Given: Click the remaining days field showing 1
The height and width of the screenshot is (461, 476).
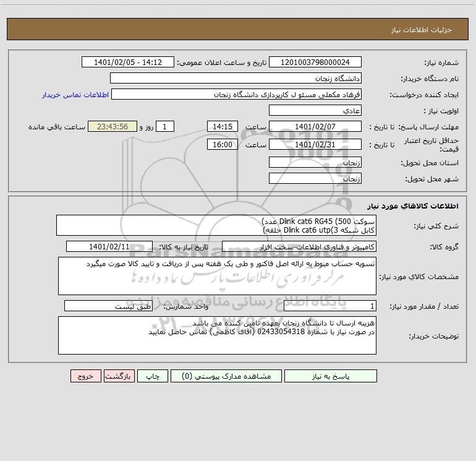Looking at the screenshot, I should 165,126.
